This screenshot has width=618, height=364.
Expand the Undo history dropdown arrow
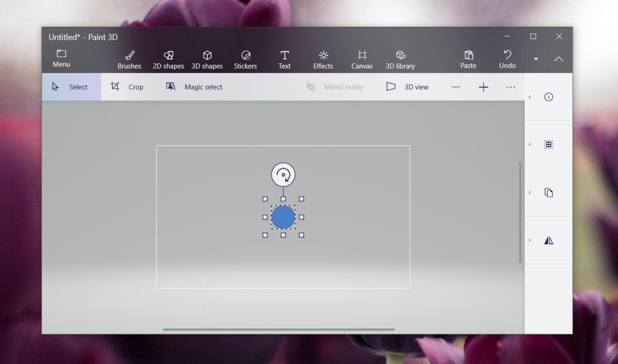(x=536, y=58)
